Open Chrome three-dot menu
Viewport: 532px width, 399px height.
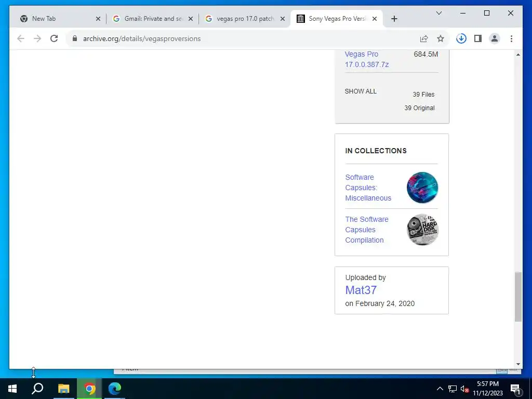(511, 38)
